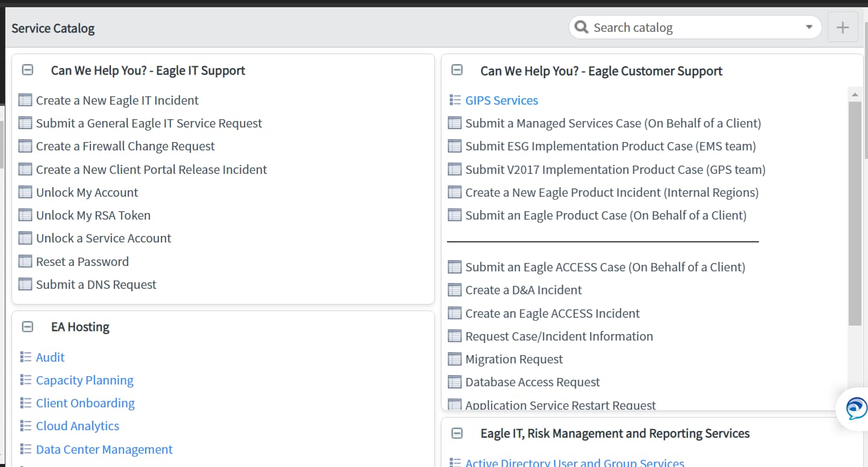The image size is (868, 467).
Task: Open Migration Request item
Action: coord(514,359)
